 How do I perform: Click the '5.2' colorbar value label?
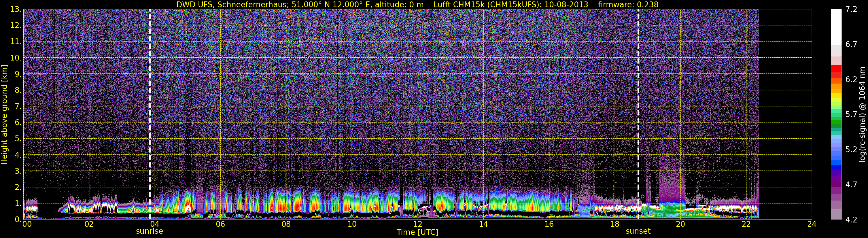coord(851,149)
